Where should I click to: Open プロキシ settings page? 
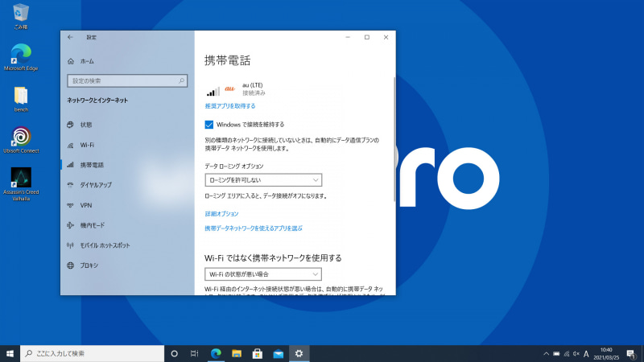point(127,265)
